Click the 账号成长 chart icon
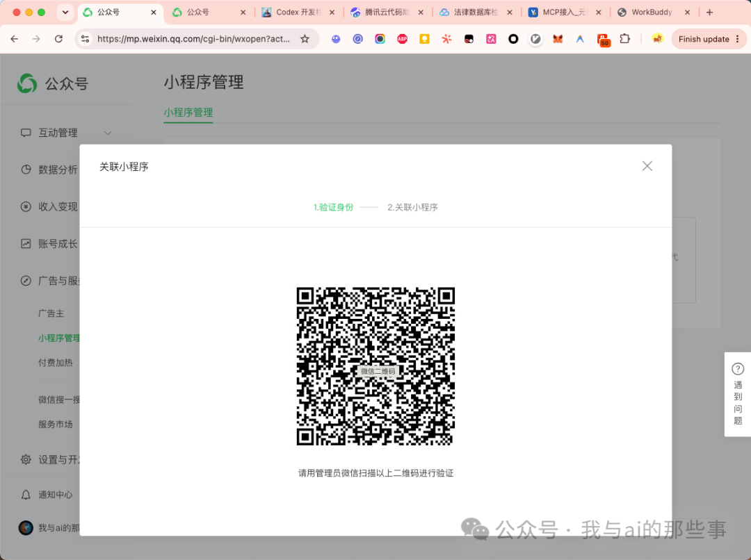The image size is (751, 560). (x=26, y=244)
